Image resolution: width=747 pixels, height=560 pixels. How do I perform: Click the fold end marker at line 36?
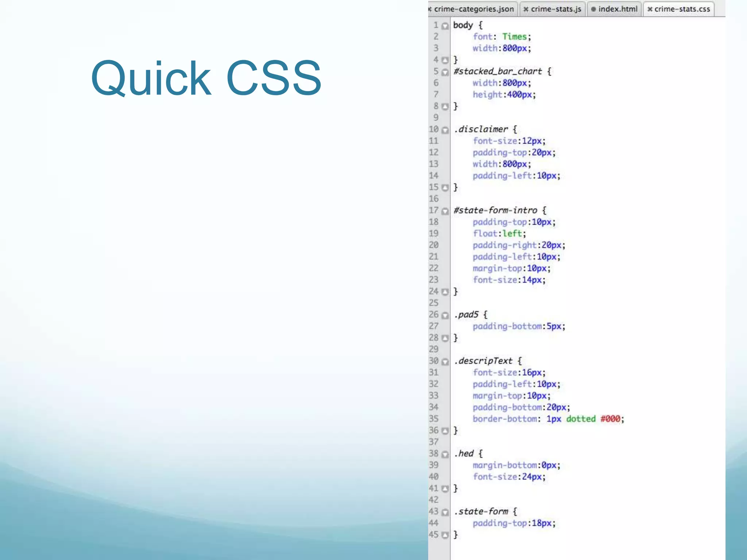click(x=445, y=431)
